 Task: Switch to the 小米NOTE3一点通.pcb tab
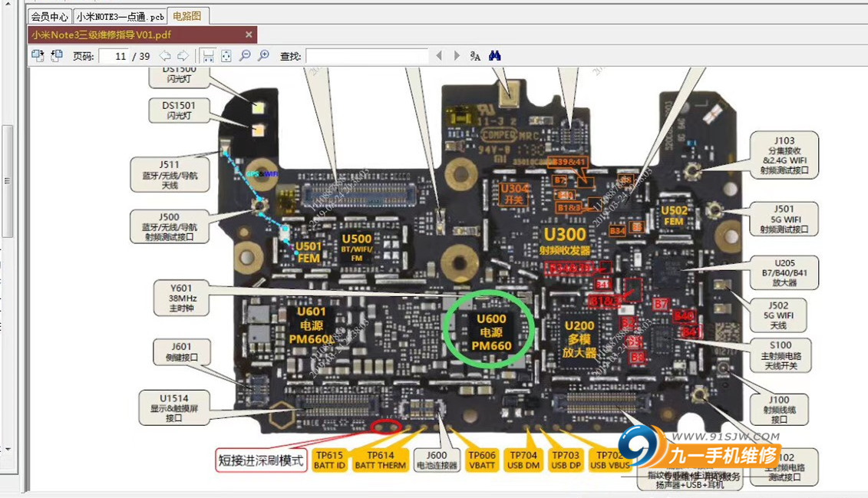click(120, 17)
